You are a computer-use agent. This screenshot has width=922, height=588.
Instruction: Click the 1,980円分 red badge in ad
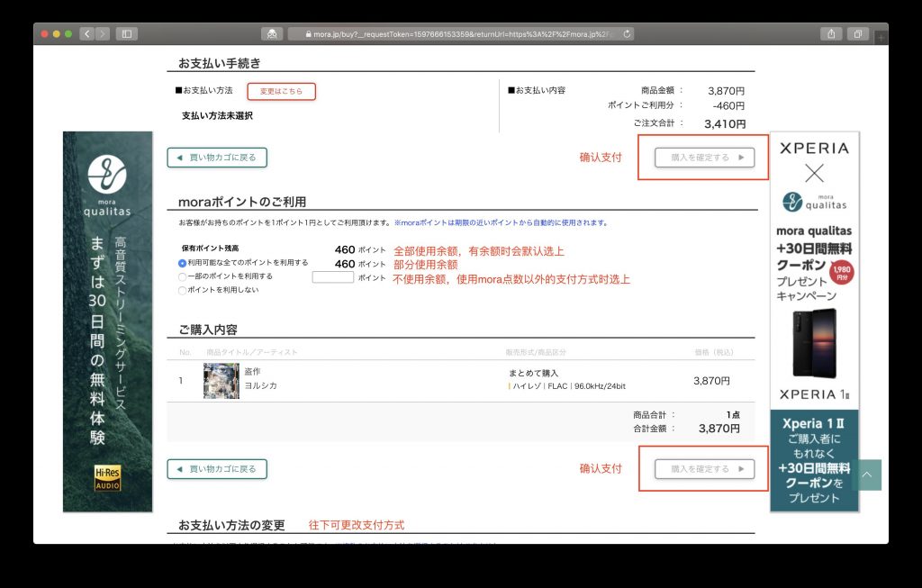[842, 273]
